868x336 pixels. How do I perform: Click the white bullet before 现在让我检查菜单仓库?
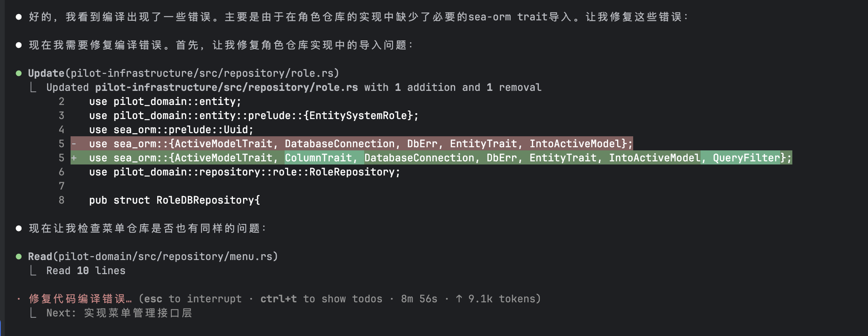click(18, 228)
